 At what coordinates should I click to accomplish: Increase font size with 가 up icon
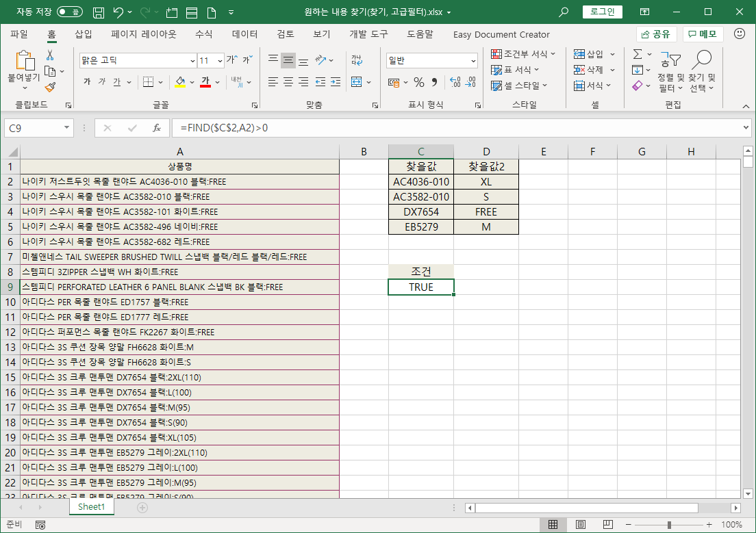click(232, 60)
